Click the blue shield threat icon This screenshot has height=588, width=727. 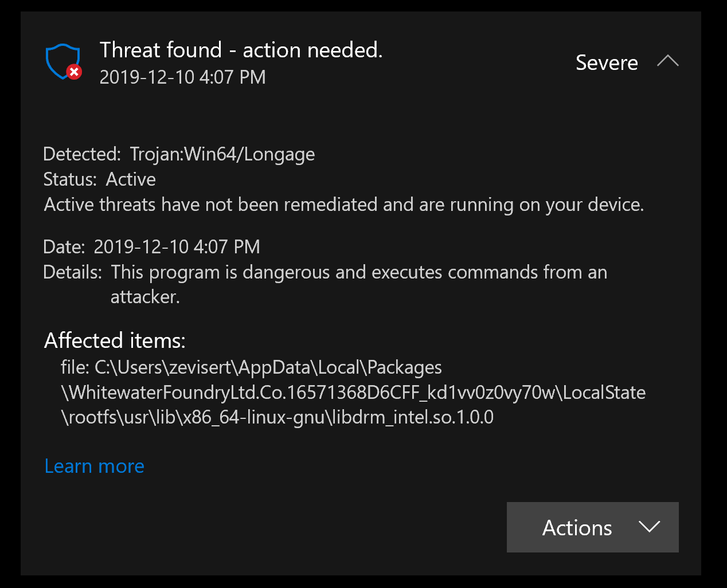[x=63, y=61]
